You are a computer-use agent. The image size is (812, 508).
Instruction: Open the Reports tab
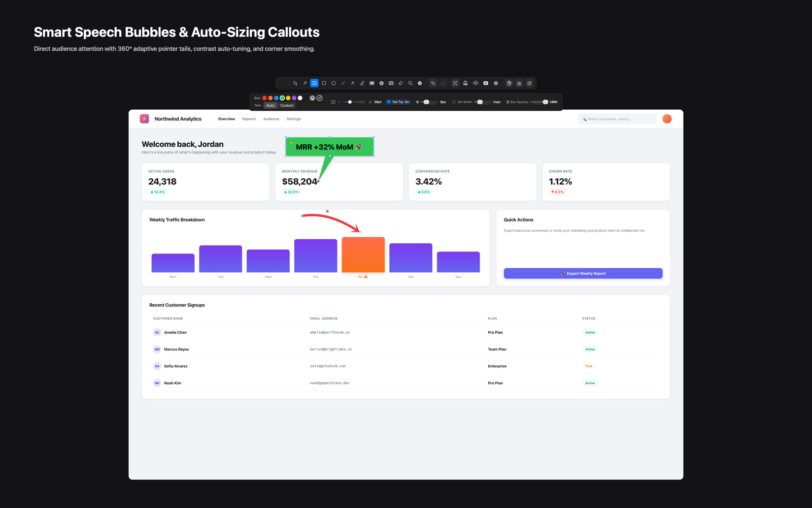pos(249,119)
